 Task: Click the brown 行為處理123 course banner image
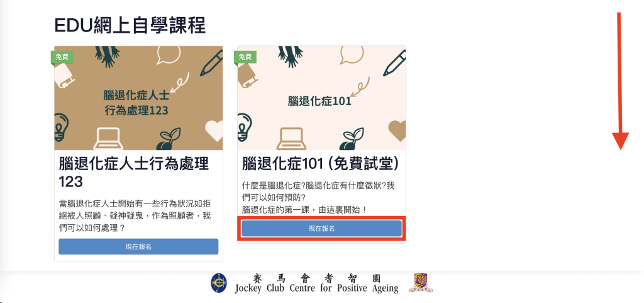point(138,98)
